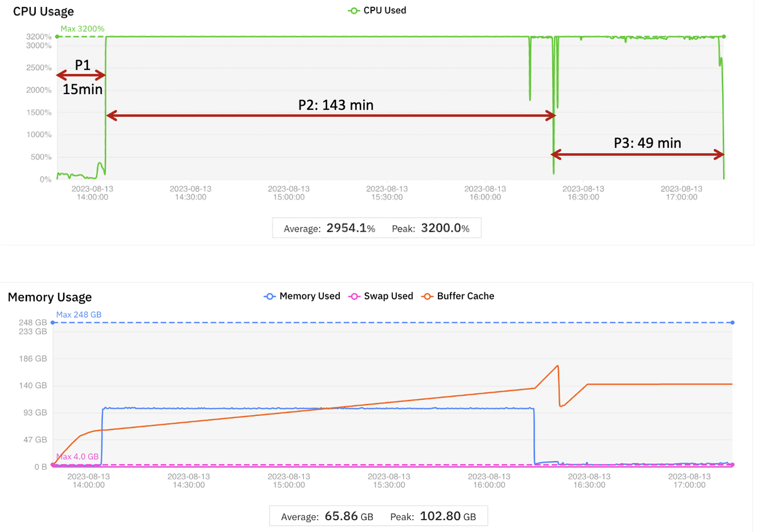Click the 3200% y-axis label
Screen dimensions: 766x532
click(x=39, y=36)
